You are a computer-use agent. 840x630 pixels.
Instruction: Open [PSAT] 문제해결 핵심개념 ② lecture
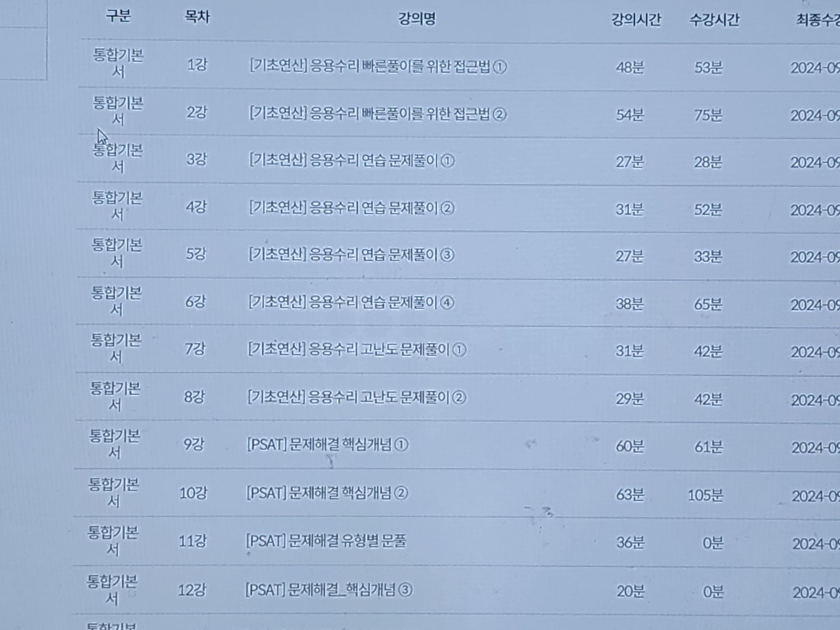[327, 493]
